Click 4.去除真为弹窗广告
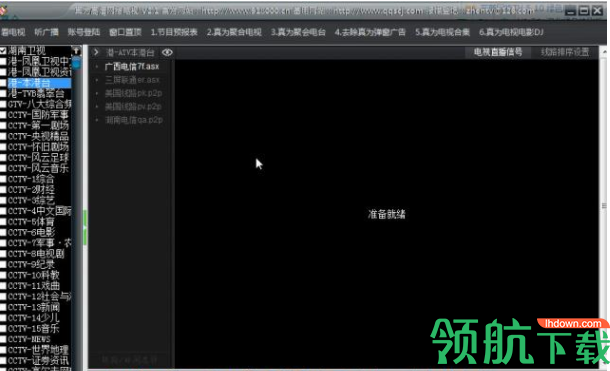 (370, 32)
